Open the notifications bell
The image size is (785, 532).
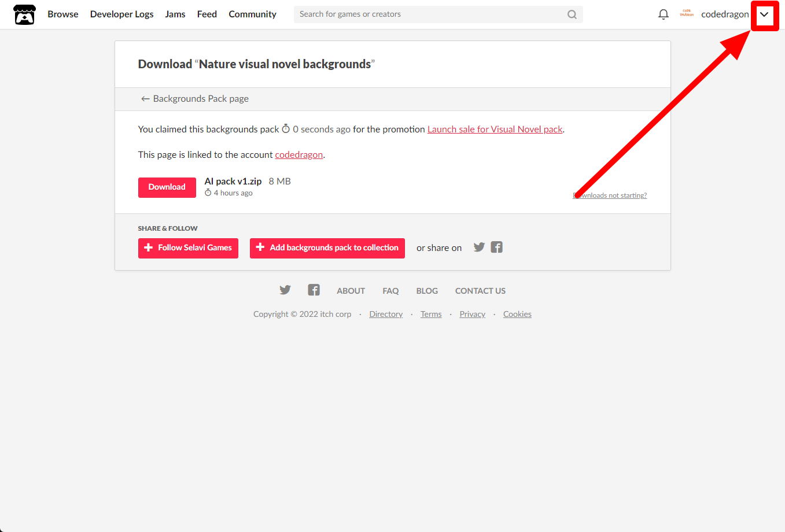[x=664, y=14]
